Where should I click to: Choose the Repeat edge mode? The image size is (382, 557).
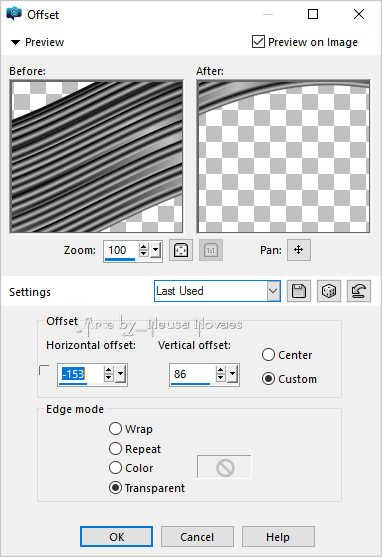point(115,448)
